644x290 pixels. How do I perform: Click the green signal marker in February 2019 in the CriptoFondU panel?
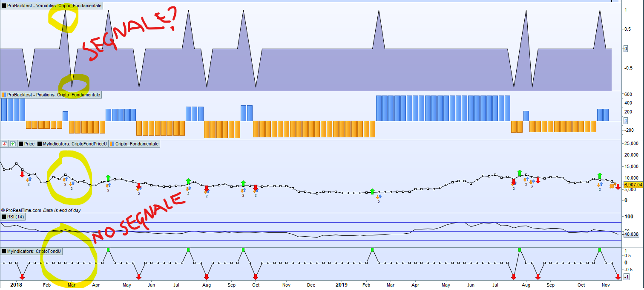(372, 249)
